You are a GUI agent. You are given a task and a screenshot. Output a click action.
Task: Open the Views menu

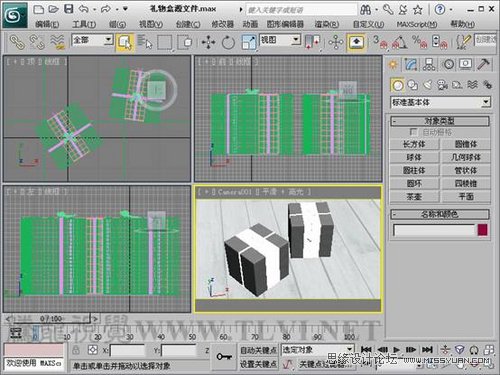(151, 24)
